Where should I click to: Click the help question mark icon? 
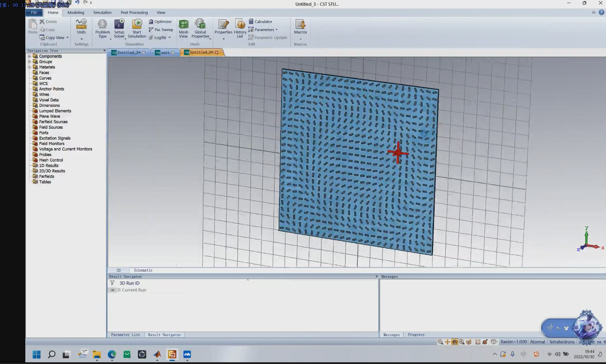pyautogui.click(x=601, y=12)
